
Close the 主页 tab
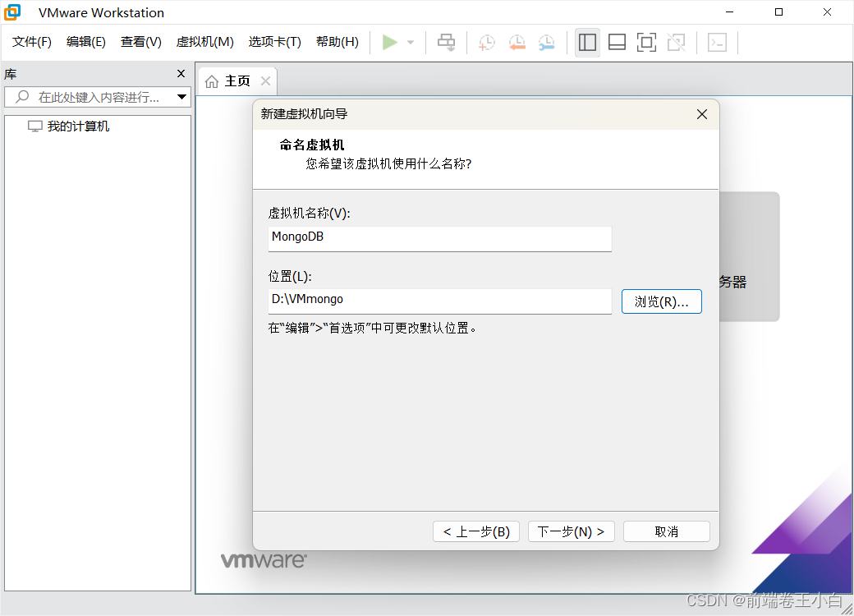point(266,81)
